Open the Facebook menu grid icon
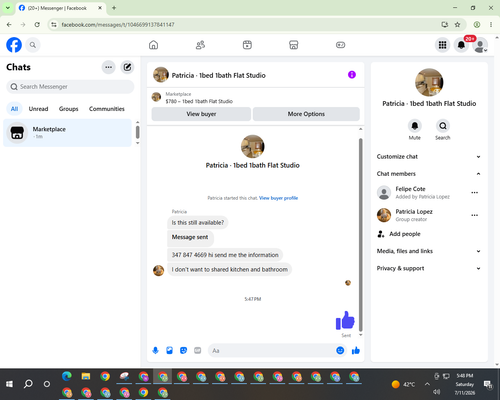Image resolution: width=500 pixels, height=400 pixels. tap(442, 45)
